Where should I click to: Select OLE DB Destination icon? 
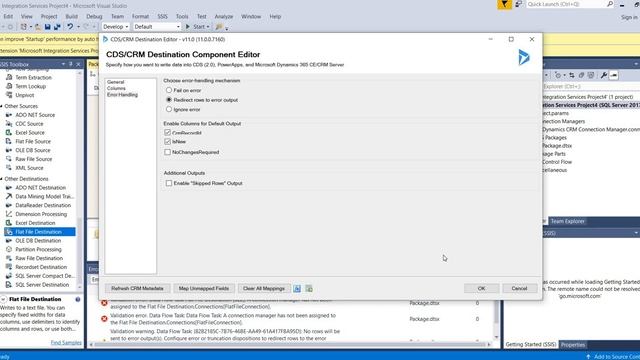coord(9,241)
